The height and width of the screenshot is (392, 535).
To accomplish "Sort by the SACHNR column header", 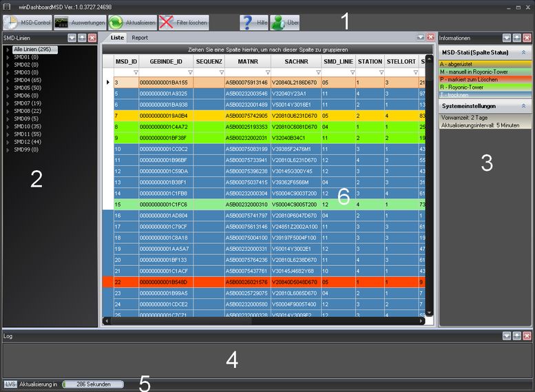I will coord(296,62).
